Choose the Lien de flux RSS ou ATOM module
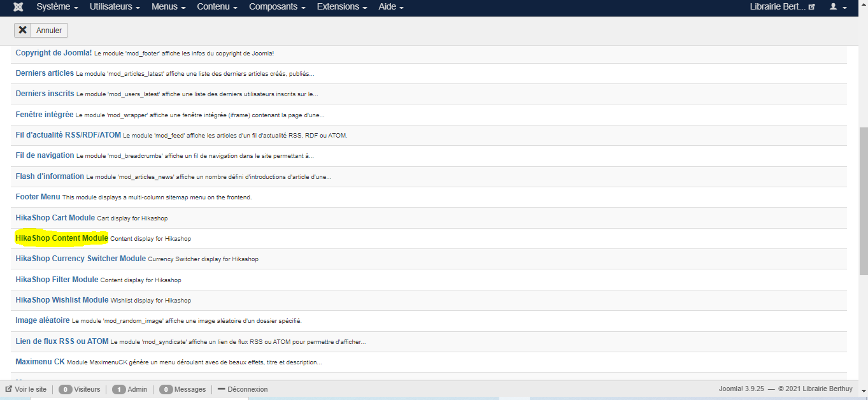This screenshot has height=400, width=868. pyautogui.click(x=62, y=341)
